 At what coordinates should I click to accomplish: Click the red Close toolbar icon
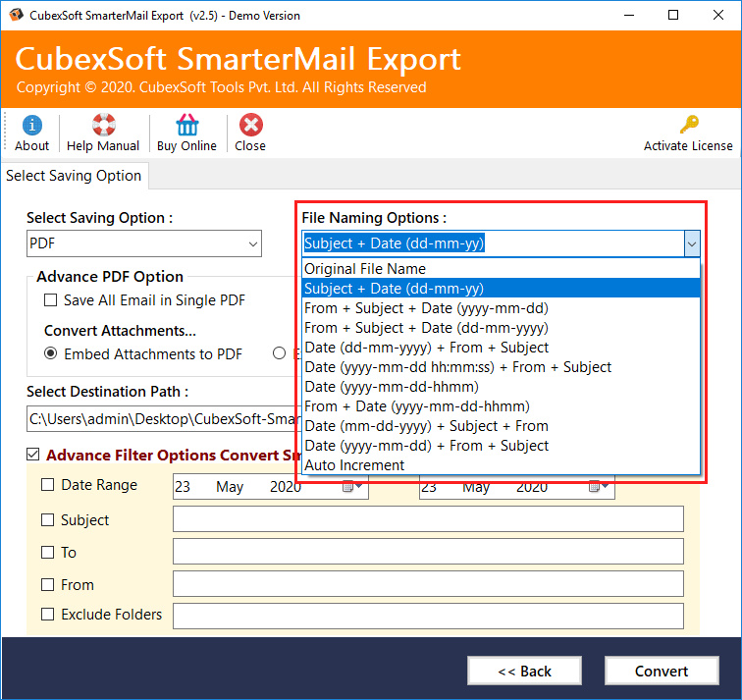(x=251, y=125)
